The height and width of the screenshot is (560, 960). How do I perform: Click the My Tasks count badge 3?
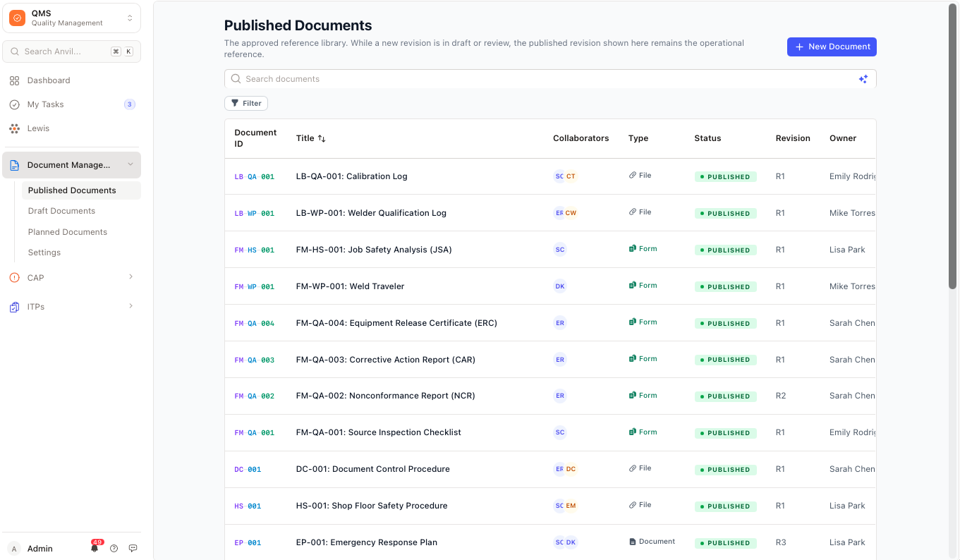[x=129, y=104]
